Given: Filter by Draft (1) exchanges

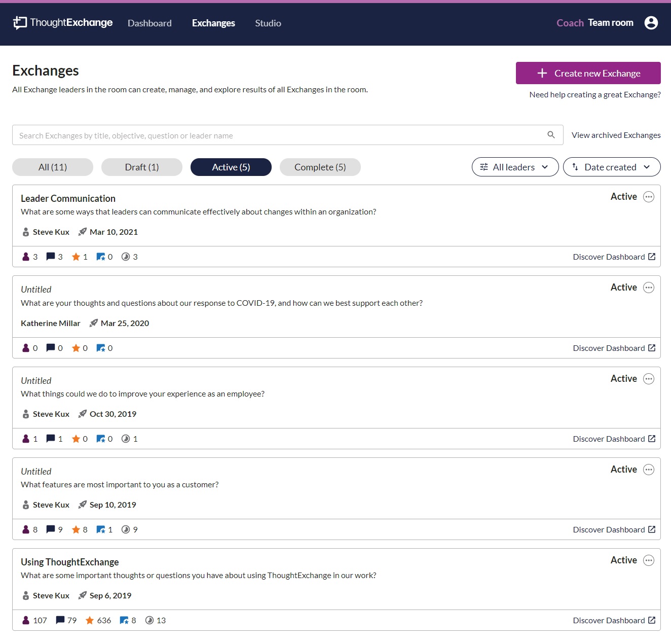Looking at the screenshot, I should click(142, 167).
